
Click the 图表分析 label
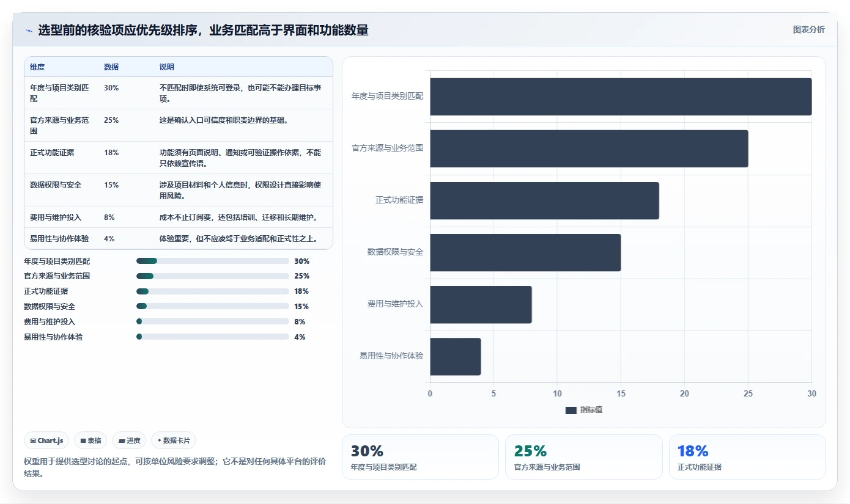(808, 29)
